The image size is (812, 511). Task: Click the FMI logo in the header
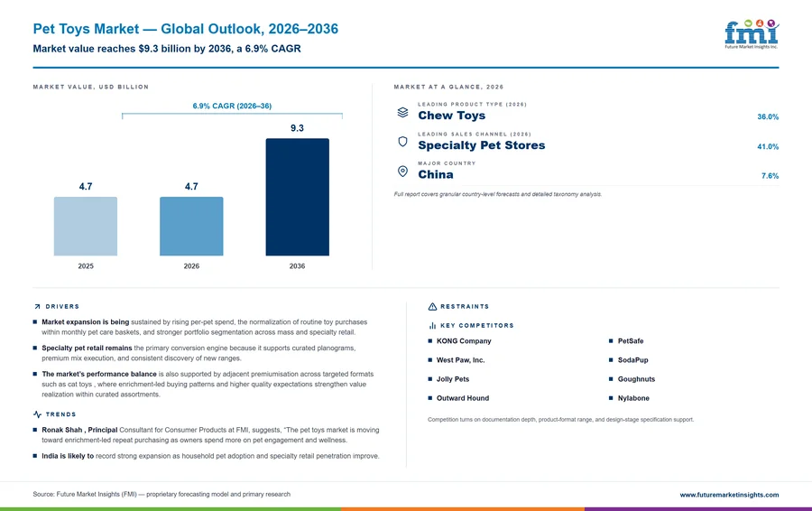(752, 34)
